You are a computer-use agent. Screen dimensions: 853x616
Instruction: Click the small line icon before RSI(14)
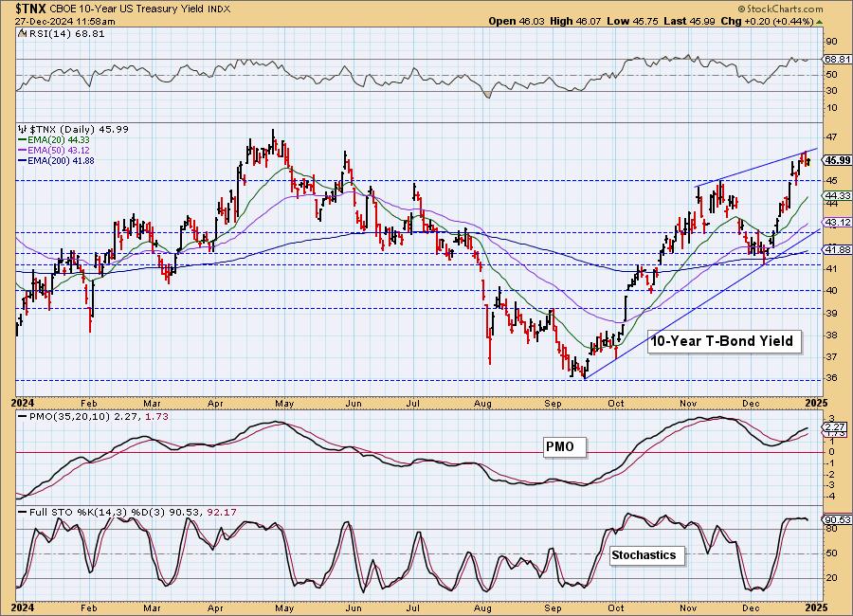tap(22, 33)
